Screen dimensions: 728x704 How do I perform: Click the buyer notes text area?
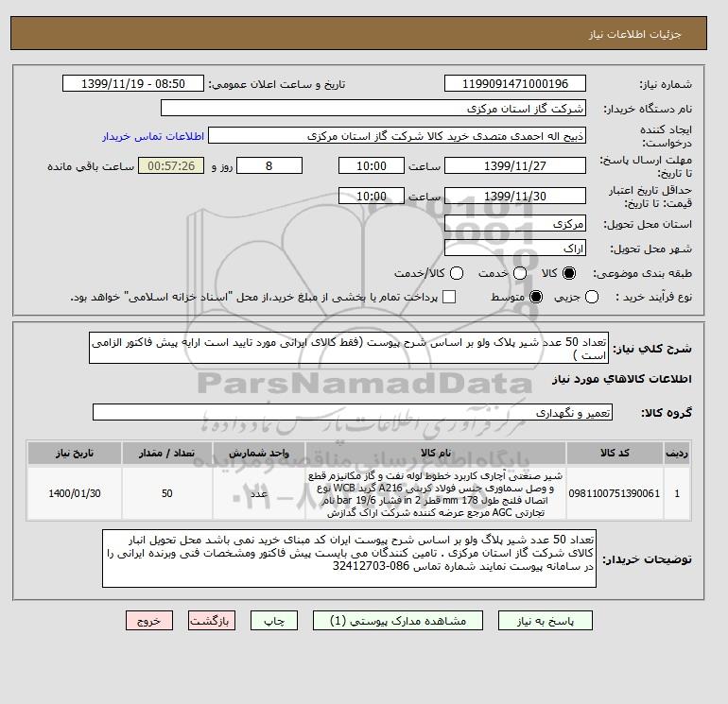(x=349, y=558)
